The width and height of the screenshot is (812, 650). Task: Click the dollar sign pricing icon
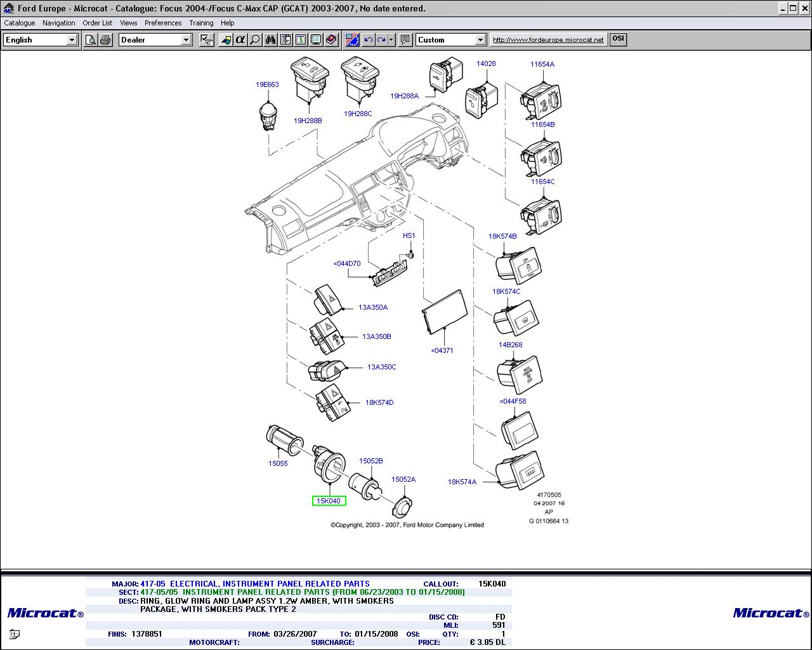[301, 40]
